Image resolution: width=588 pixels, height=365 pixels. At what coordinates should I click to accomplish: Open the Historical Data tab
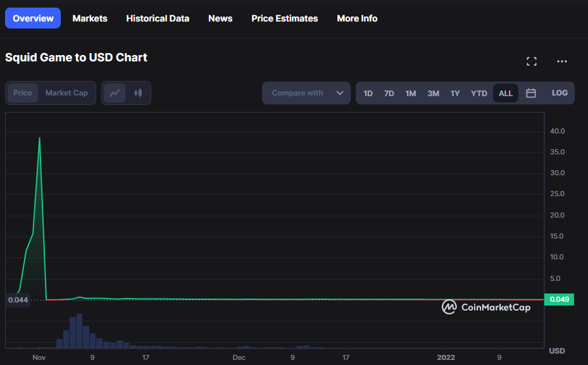[158, 18]
